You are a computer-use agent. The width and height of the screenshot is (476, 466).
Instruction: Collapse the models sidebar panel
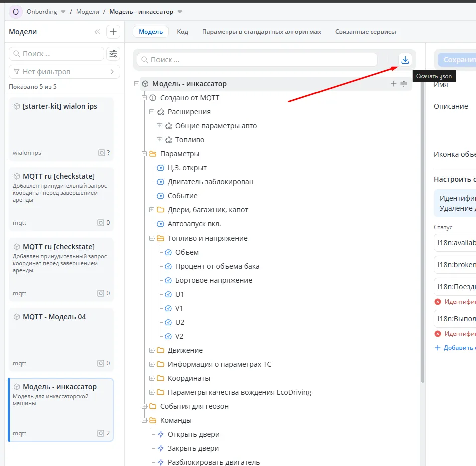point(97,32)
